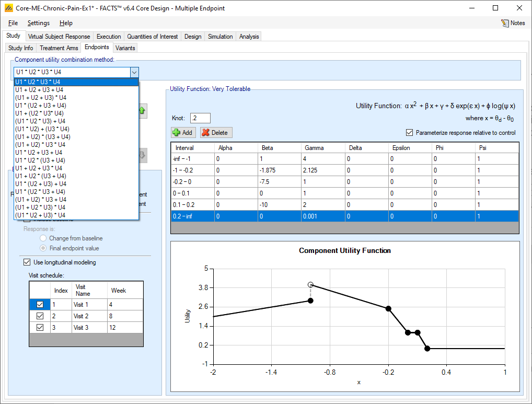Uncheck Use longitudinal modeling
532x404 pixels.
27,262
